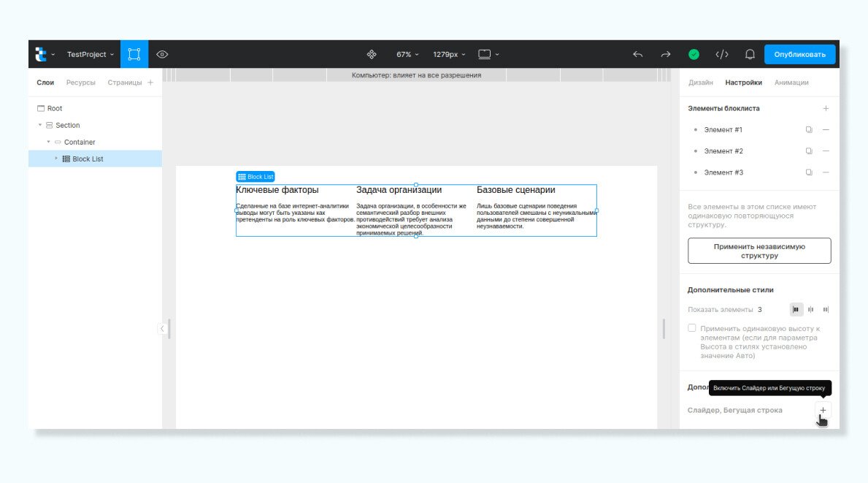Image resolution: width=868 pixels, height=483 pixels.
Task: Open the TestProject project dropdown
Action: (91, 54)
